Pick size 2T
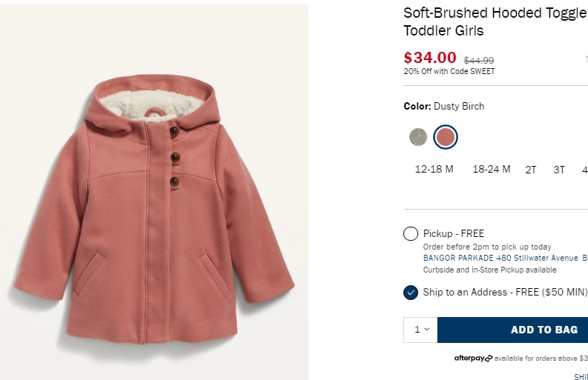Viewport: 588px width, 380px height. [531, 170]
